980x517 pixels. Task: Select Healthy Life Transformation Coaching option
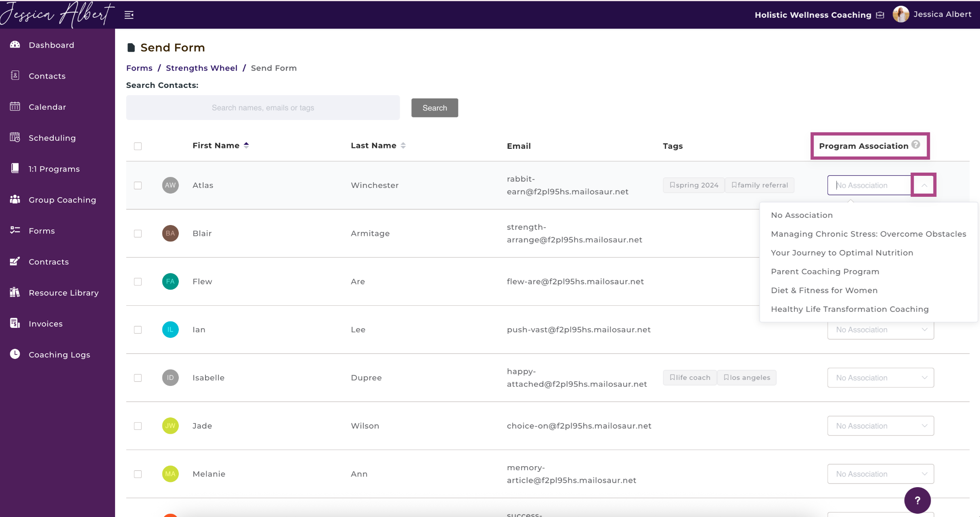pos(868,309)
